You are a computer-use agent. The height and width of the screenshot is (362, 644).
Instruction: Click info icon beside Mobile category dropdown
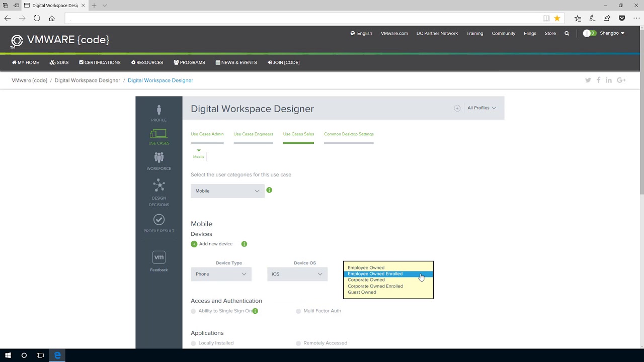[x=269, y=190]
